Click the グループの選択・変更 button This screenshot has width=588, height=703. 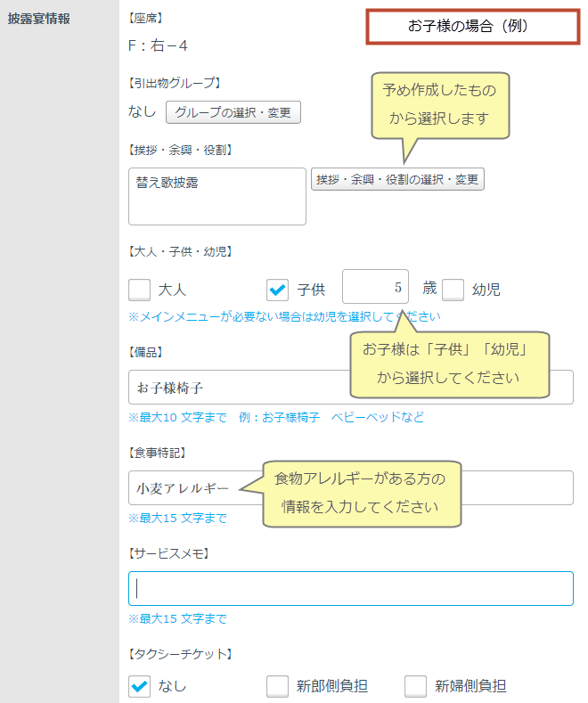233,112
